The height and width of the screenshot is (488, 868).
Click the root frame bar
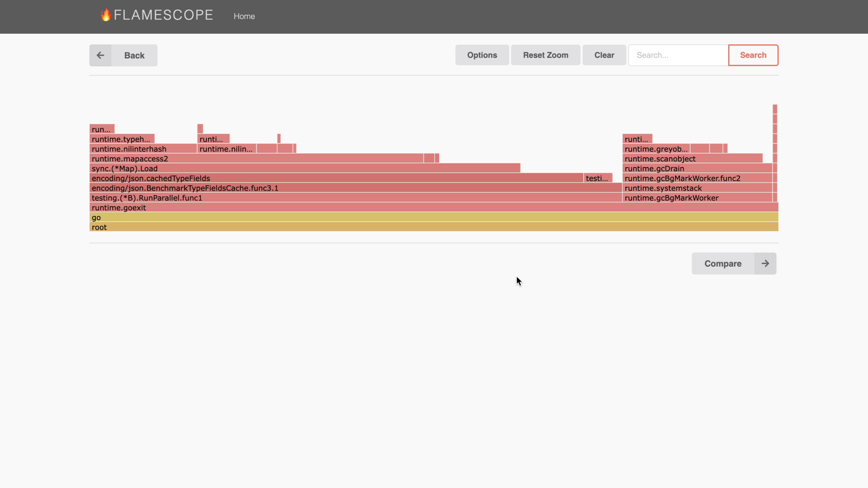434,227
